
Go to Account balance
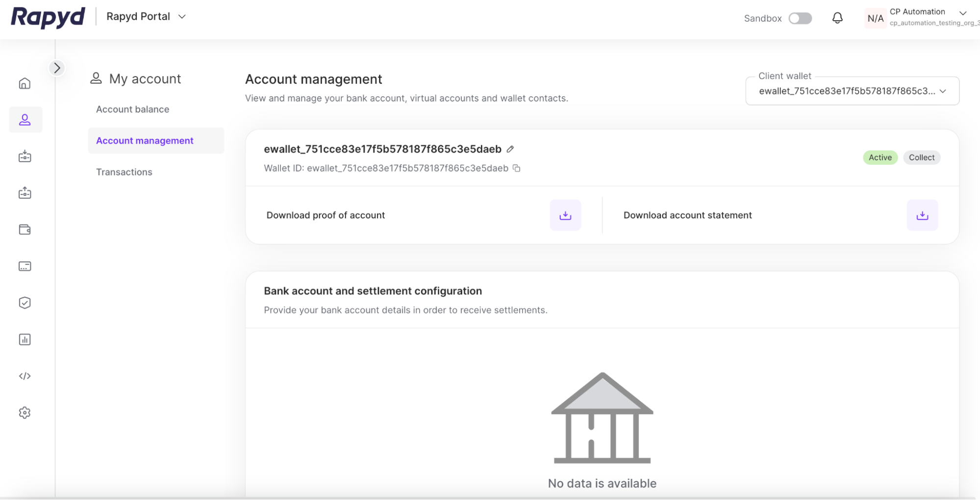click(x=132, y=109)
